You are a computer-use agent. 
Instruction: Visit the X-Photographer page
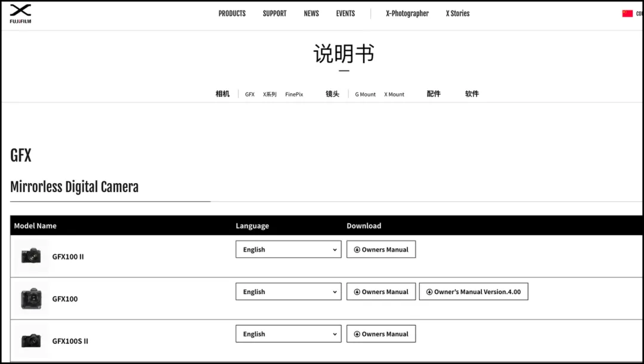[x=407, y=14]
